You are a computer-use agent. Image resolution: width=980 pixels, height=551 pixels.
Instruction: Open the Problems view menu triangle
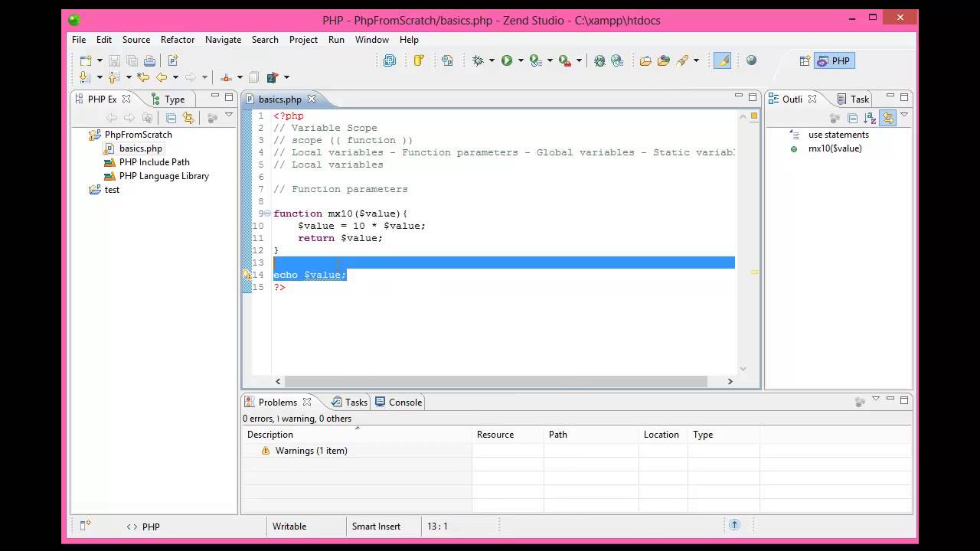click(876, 399)
